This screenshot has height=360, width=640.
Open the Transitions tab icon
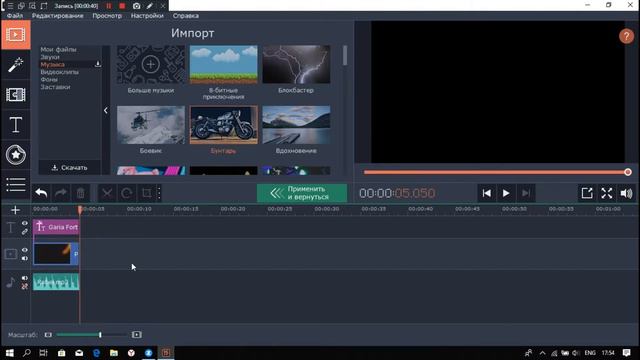click(16, 95)
